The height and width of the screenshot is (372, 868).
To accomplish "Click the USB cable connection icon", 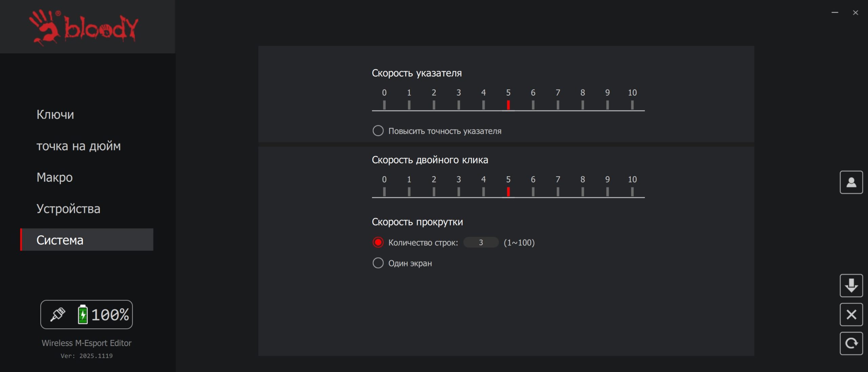I will coord(58,314).
